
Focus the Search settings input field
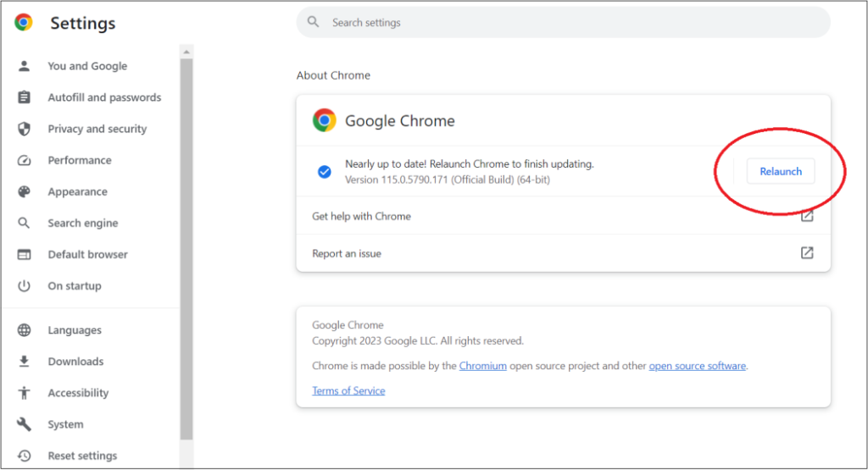563,23
